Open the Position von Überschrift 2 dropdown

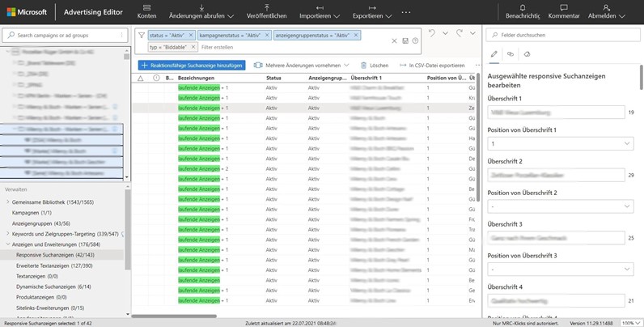click(x=560, y=206)
